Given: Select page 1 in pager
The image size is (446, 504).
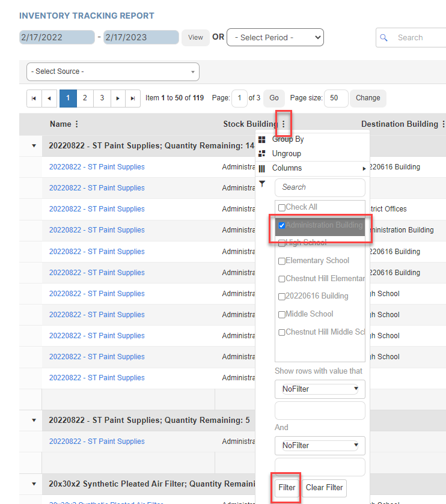Looking at the screenshot, I should tap(68, 99).
